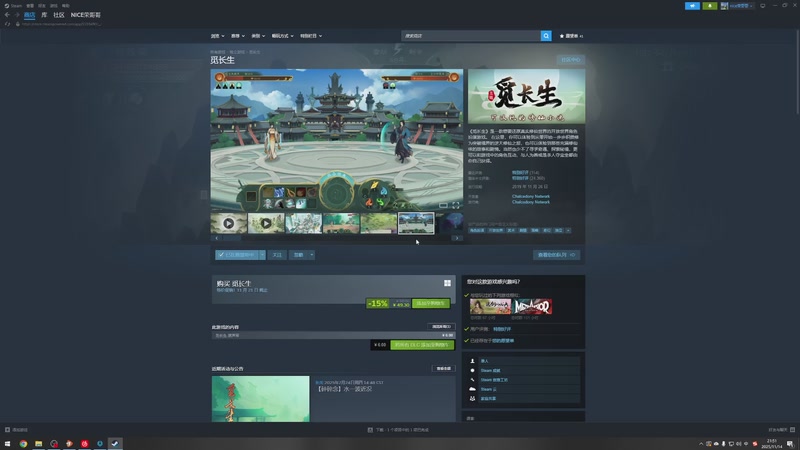Toggle the 已在愿望单中 wishlist button

coord(237,255)
